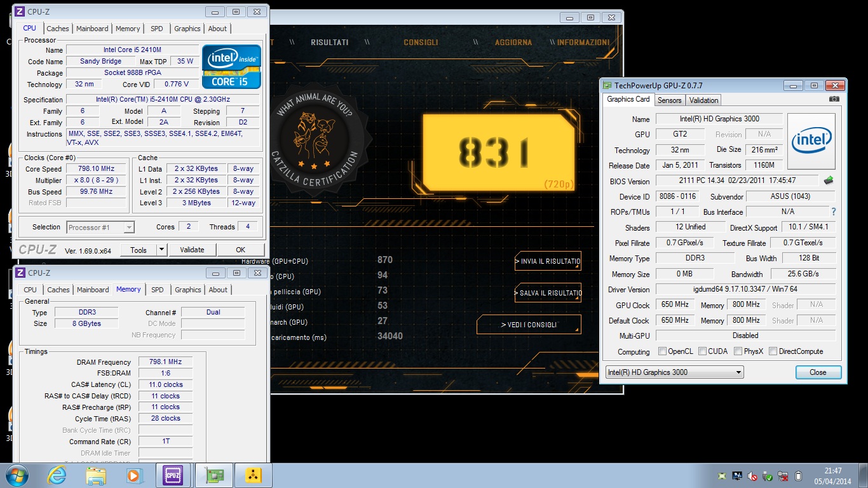Click INVIA IL RISULTATO in Catzilla

coord(548,261)
